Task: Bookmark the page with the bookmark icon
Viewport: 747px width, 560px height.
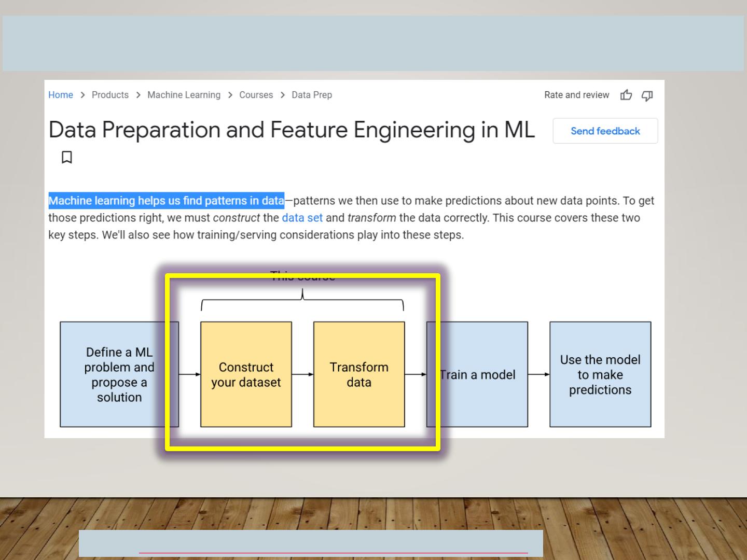Action: pyautogui.click(x=67, y=157)
